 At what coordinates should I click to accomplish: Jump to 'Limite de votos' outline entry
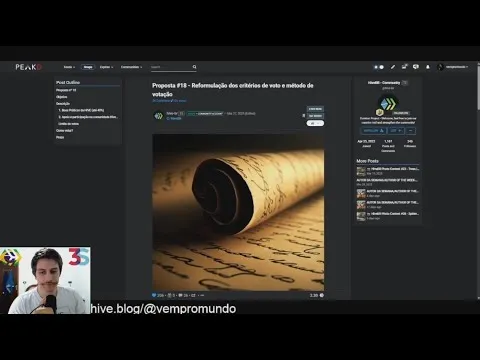pyautogui.click(x=68, y=124)
